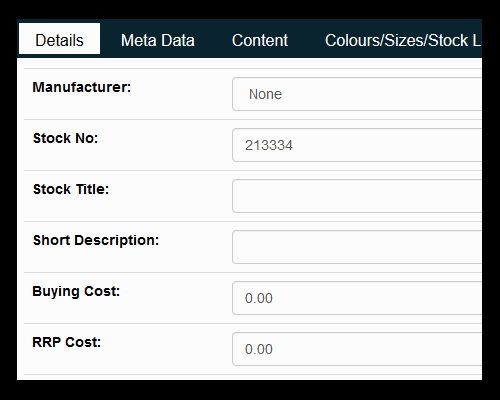
Task: Select the Details tab
Action: click(x=59, y=39)
